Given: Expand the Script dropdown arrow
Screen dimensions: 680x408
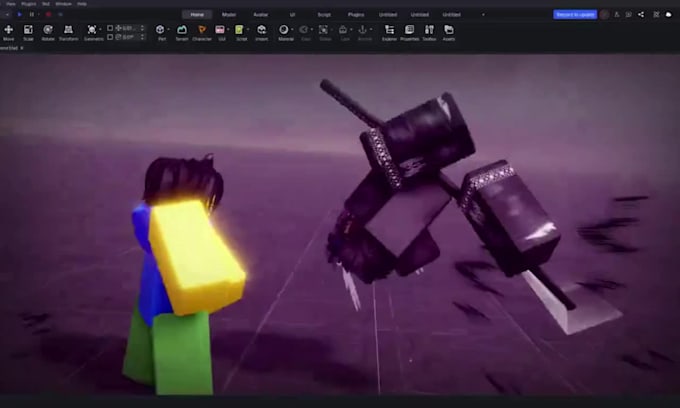Looking at the screenshot, I should 248,29.
